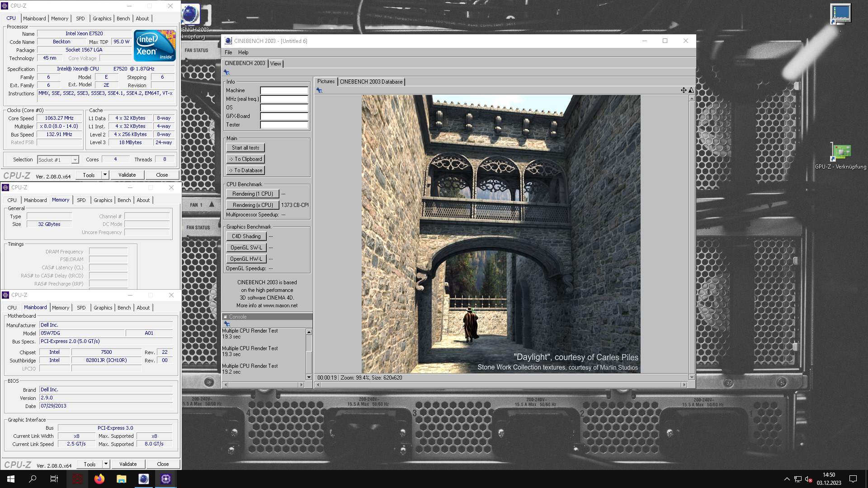The height and width of the screenshot is (488, 868).
Task: Click the Machine input field
Action: [x=284, y=90]
